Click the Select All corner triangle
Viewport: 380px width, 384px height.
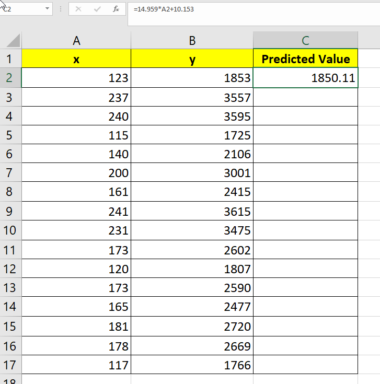[13, 41]
